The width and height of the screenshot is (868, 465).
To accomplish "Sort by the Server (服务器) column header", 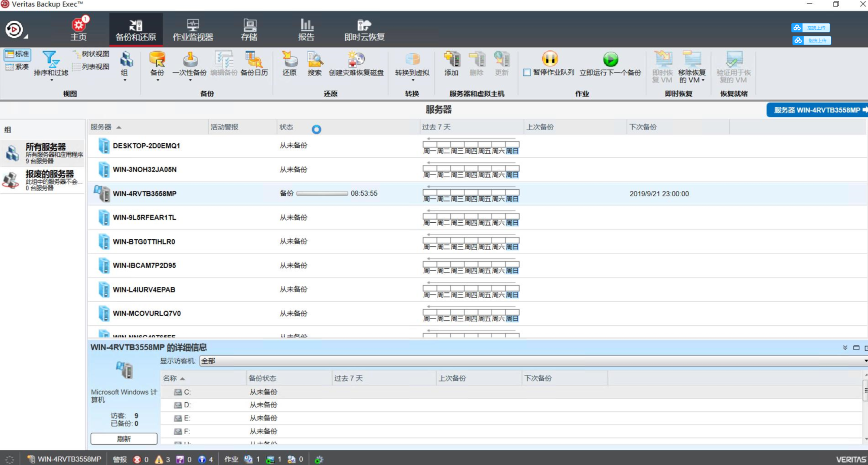I will 147,127.
